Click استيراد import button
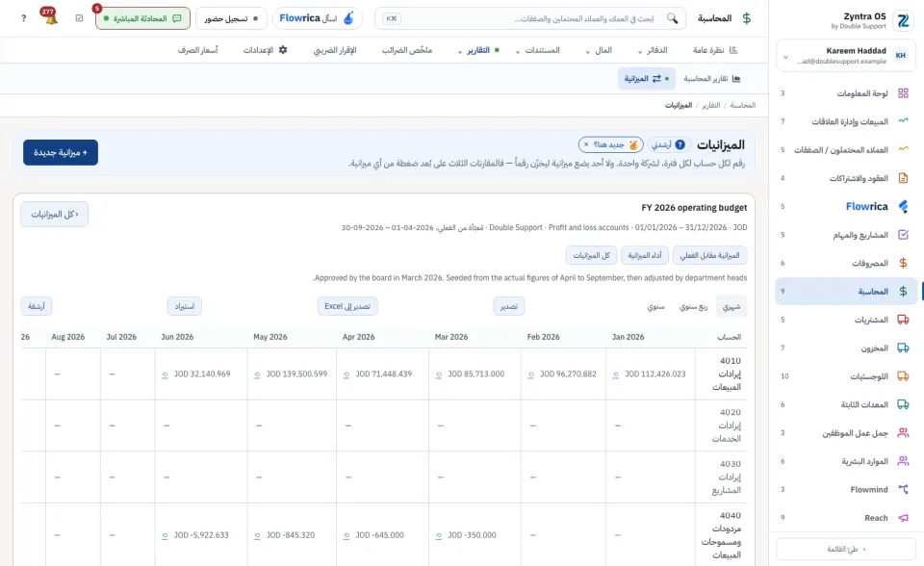 185,306
